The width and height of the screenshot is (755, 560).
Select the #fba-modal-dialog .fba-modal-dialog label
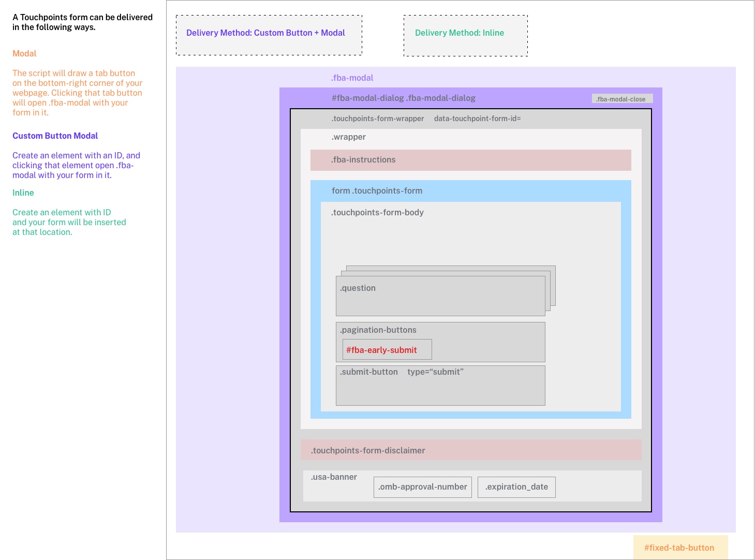pyautogui.click(x=404, y=98)
